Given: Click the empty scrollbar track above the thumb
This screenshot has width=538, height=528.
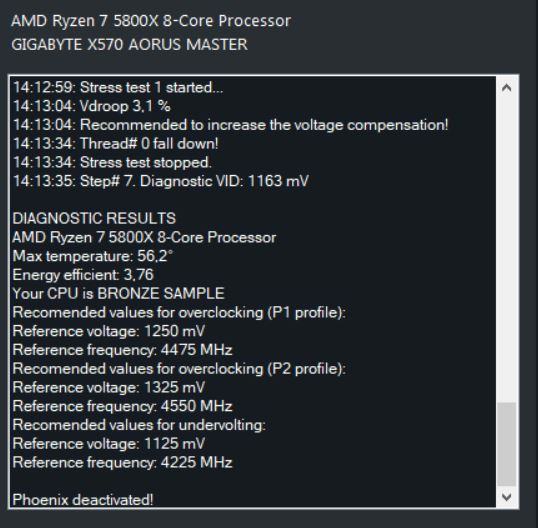Looking at the screenshot, I should (506, 250).
